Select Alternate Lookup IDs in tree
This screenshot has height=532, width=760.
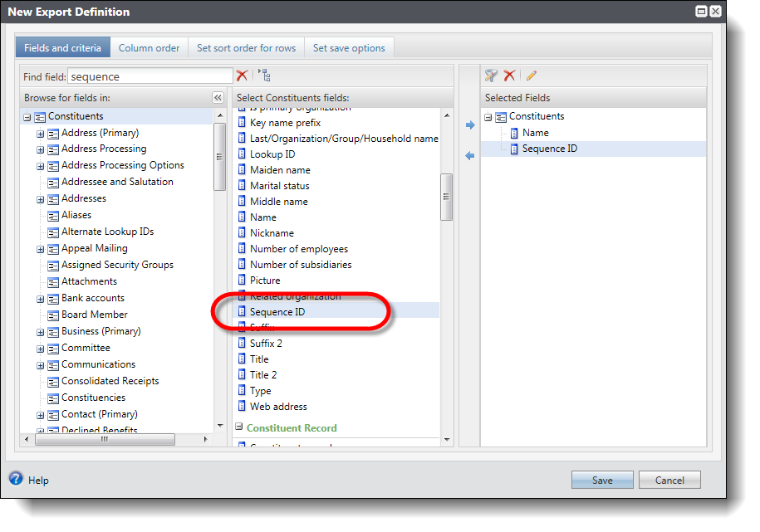(x=108, y=232)
